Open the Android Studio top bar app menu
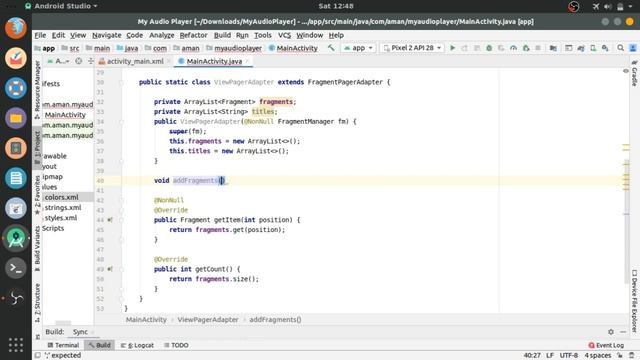 click(x=61, y=6)
